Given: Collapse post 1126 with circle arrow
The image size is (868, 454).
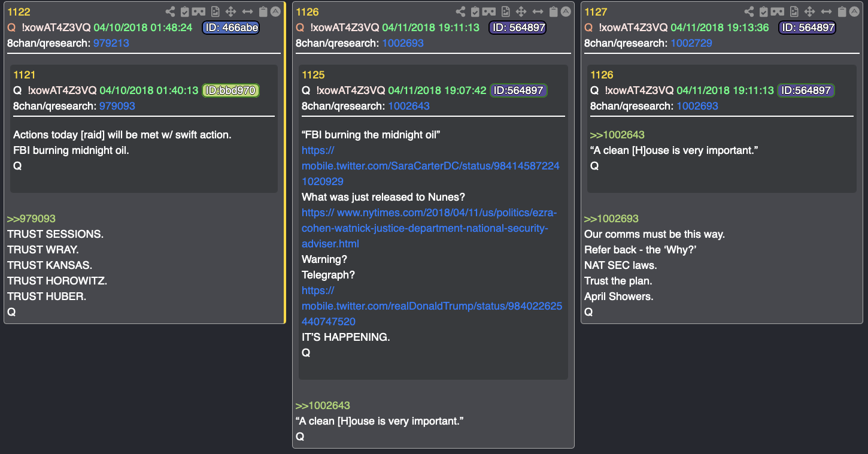Looking at the screenshot, I should [565, 11].
